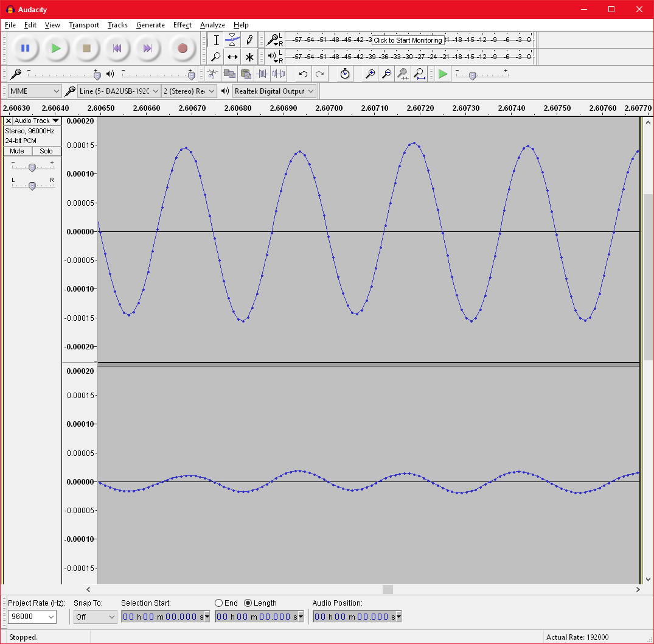Click the horizontal scrollbar thumb

click(x=388, y=589)
